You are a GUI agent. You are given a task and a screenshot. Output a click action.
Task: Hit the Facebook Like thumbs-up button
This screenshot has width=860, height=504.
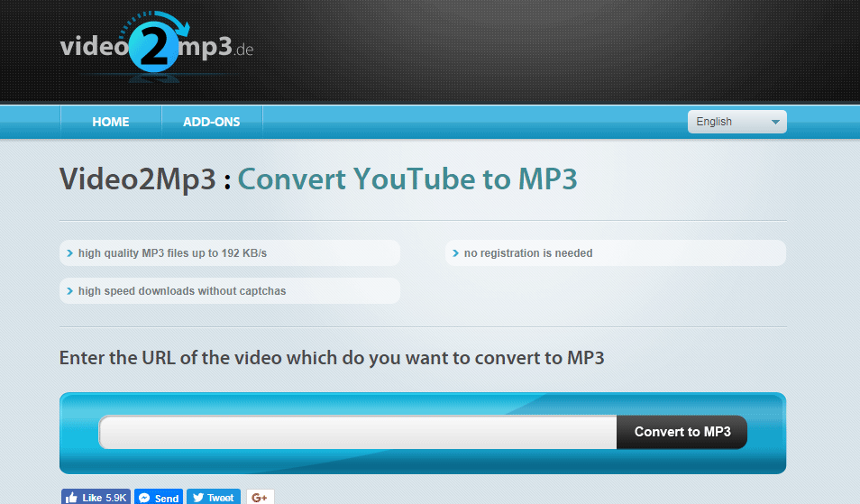[x=96, y=497]
